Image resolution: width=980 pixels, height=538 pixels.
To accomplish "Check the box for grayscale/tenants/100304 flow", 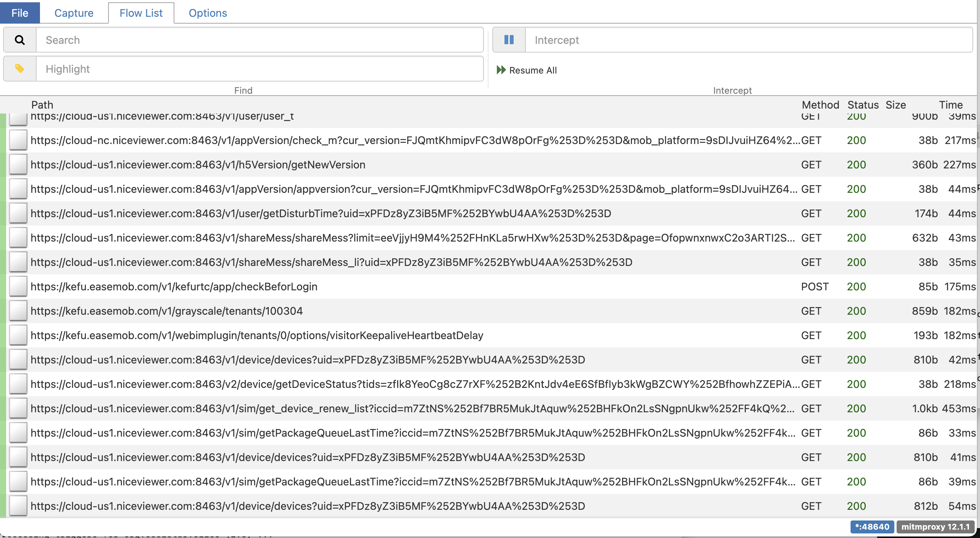I will click(x=18, y=311).
